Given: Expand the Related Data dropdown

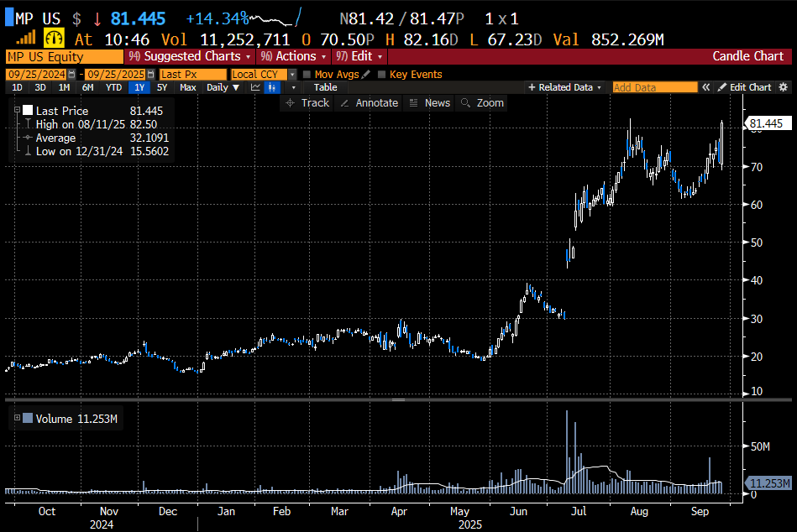Looking at the screenshot, I should [564, 87].
